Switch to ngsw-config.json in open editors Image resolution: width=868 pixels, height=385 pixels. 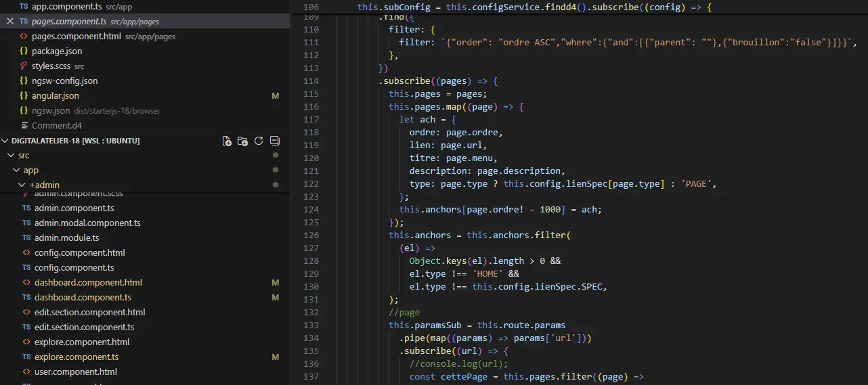pyautogui.click(x=64, y=81)
